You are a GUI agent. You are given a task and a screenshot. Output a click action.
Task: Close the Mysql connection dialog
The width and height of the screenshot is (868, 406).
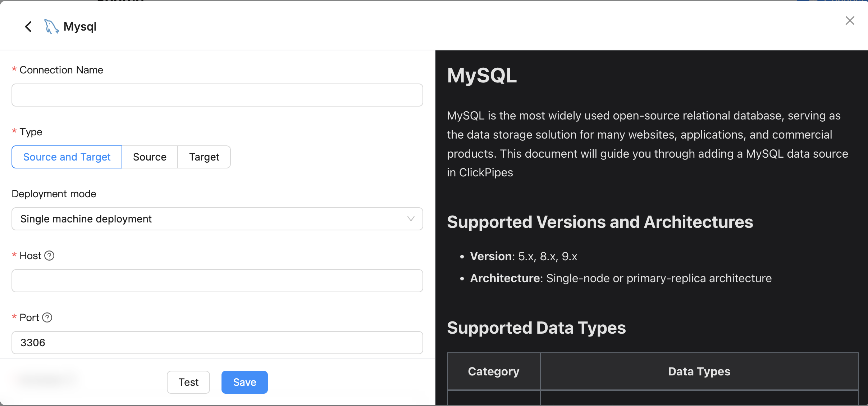pos(850,21)
